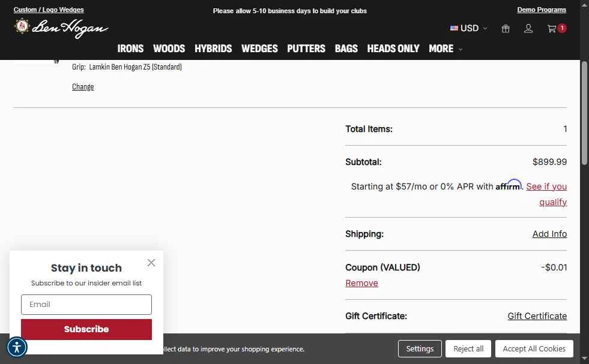Open the Ben Hogan logo homepage

[x=61, y=28]
